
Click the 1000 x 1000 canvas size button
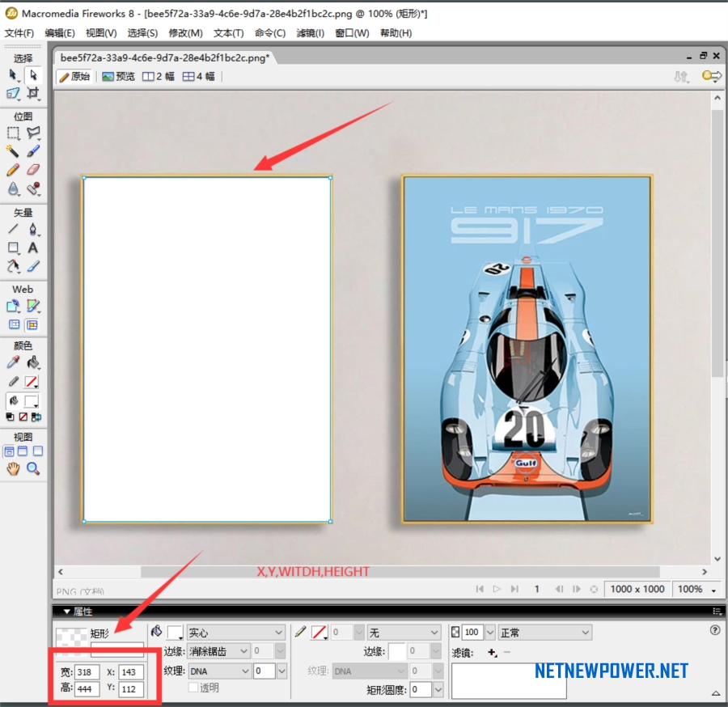[x=637, y=589]
